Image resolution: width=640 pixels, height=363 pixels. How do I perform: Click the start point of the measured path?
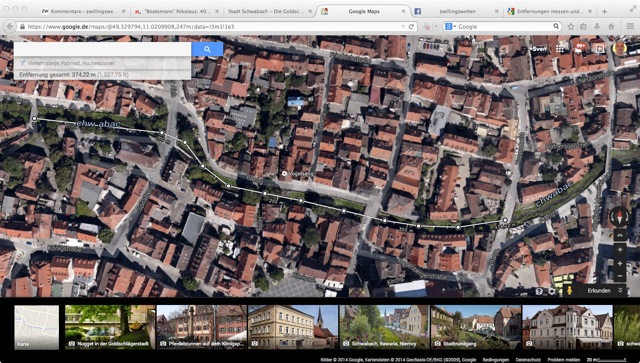(x=34, y=118)
